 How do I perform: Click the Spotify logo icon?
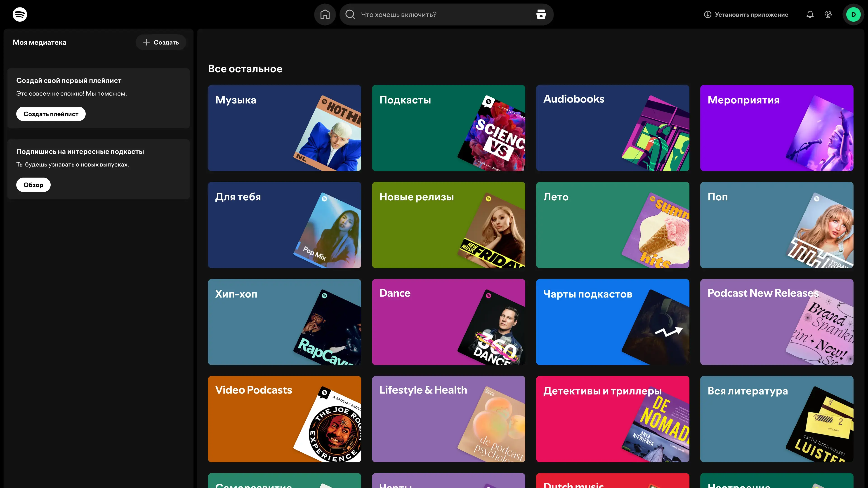[19, 14]
